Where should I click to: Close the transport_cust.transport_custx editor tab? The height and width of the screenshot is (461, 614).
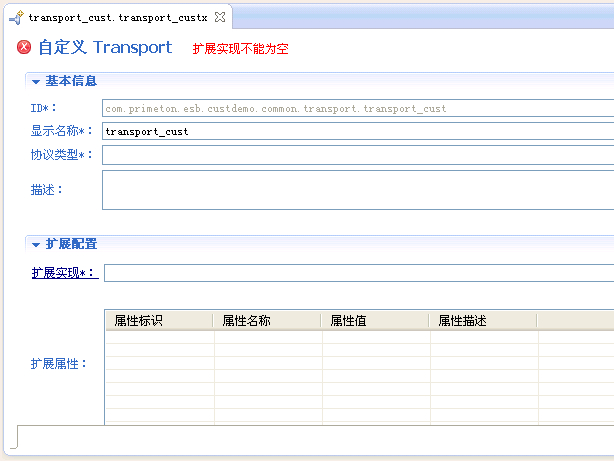pyautogui.click(x=220, y=18)
